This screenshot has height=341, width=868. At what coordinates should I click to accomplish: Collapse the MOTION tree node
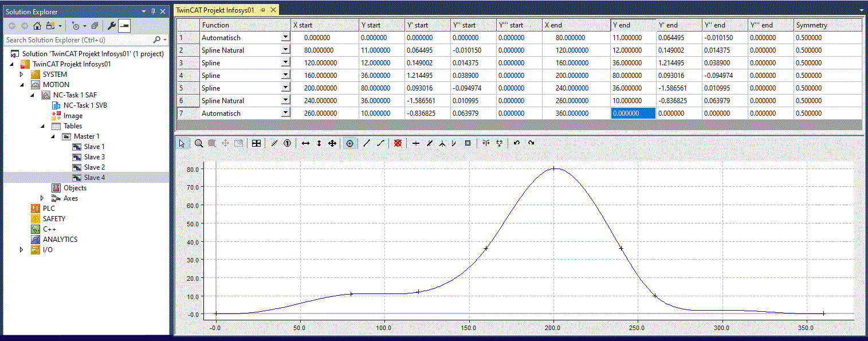coord(22,85)
